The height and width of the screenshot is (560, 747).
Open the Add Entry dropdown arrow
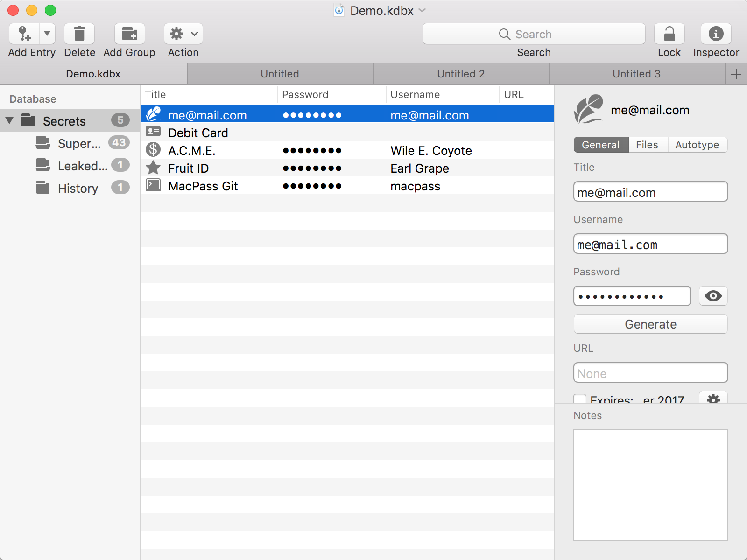[x=47, y=34]
